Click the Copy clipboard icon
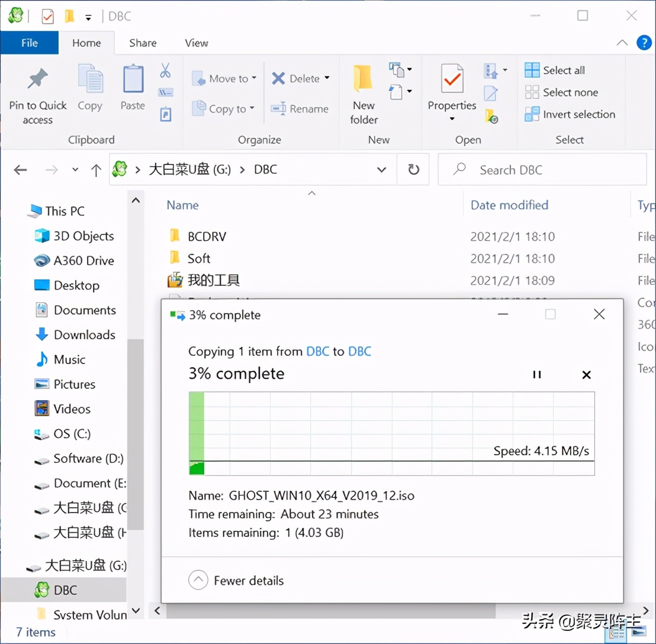This screenshot has height=644, width=656. [91, 79]
